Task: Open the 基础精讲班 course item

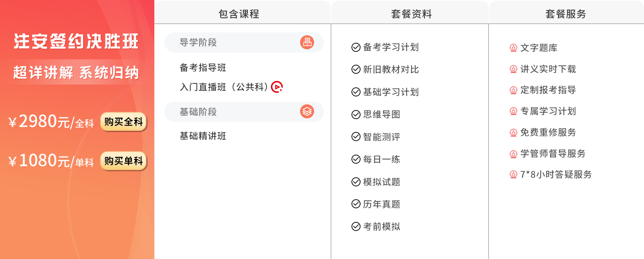Action: point(203,136)
